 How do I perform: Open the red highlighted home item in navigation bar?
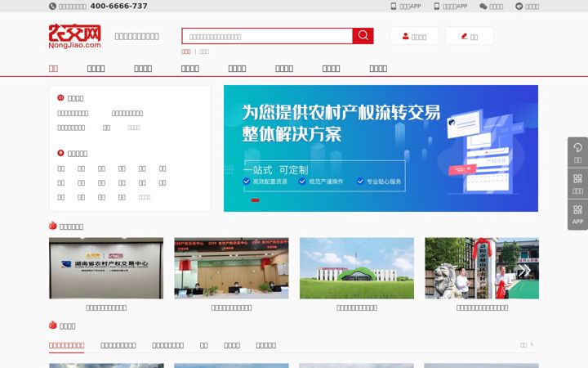coord(53,69)
